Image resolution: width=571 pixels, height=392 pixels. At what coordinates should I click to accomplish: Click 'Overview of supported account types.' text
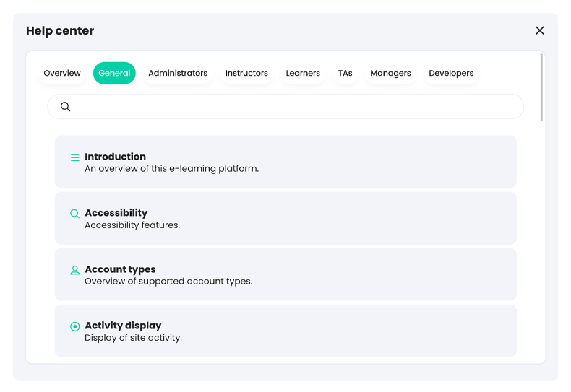[x=168, y=282]
